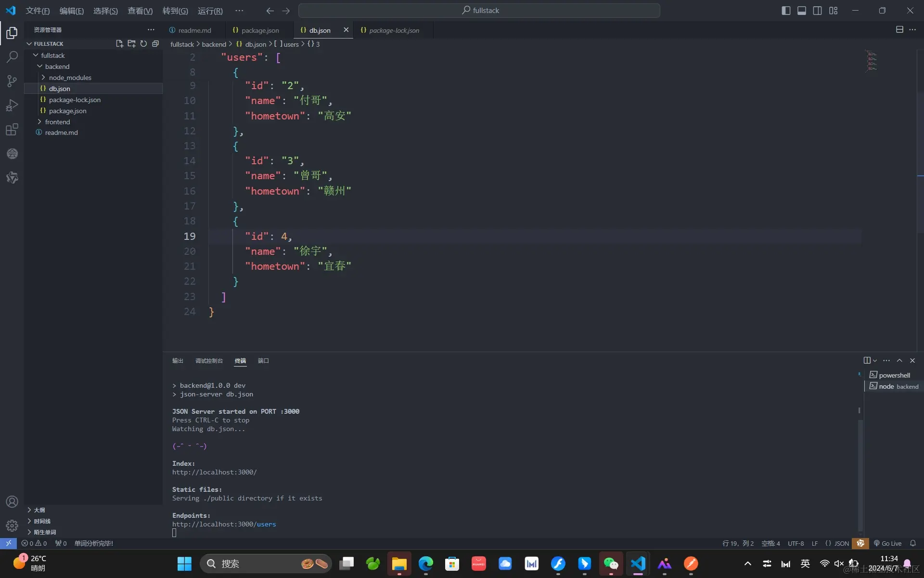
Task: Go forward with navigation arrow
Action: click(286, 11)
